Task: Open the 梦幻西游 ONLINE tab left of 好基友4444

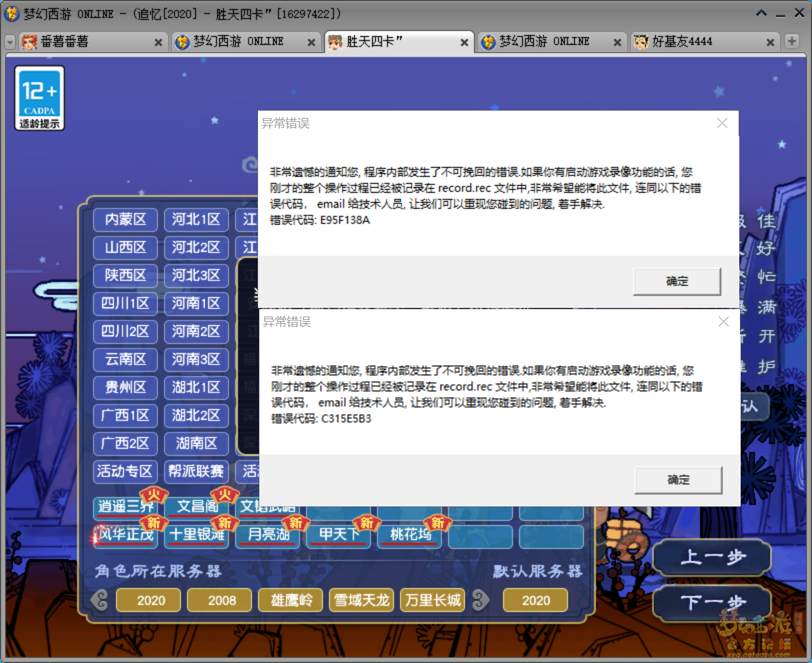Action: (x=551, y=41)
